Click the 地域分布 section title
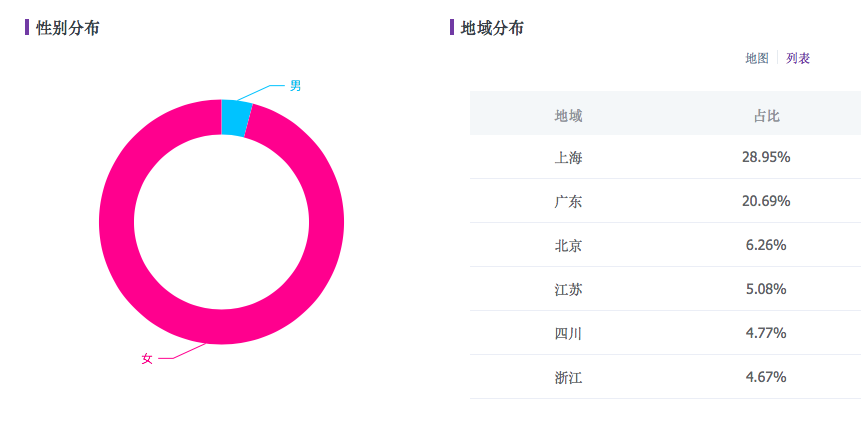861x425 pixels. click(x=492, y=28)
